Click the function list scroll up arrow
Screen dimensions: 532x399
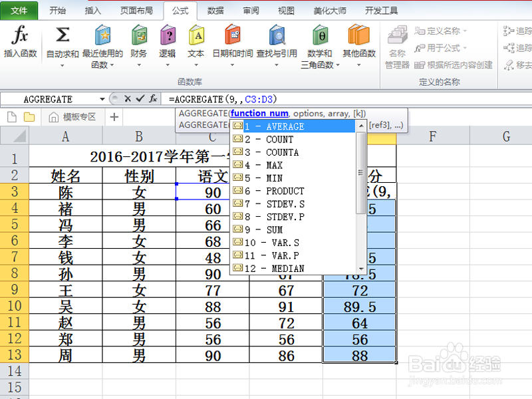click(x=361, y=126)
